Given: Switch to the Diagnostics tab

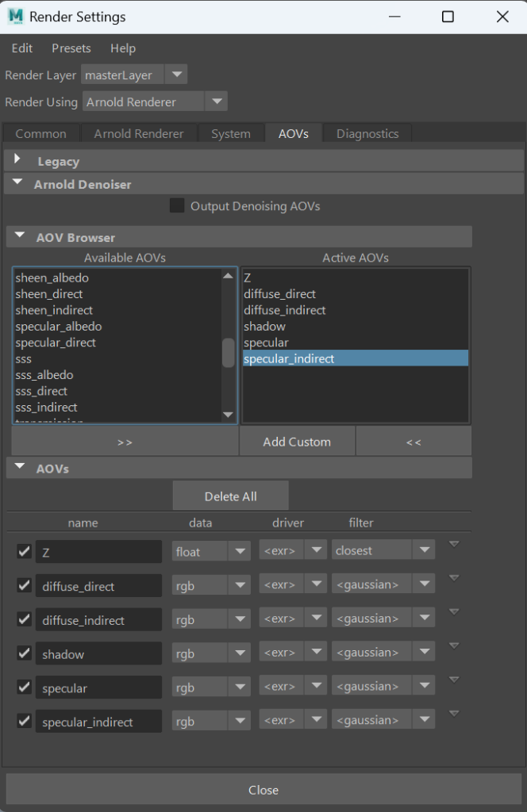Looking at the screenshot, I should (x=367, y=133).
